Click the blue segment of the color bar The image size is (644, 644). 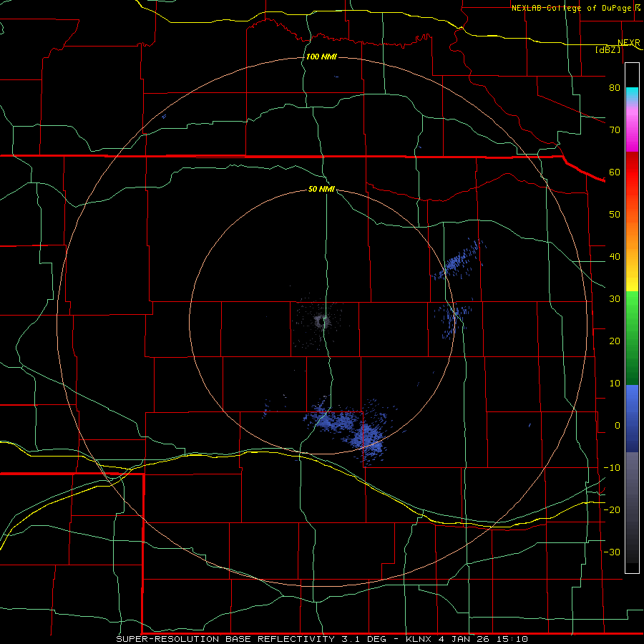click(632, 419)
